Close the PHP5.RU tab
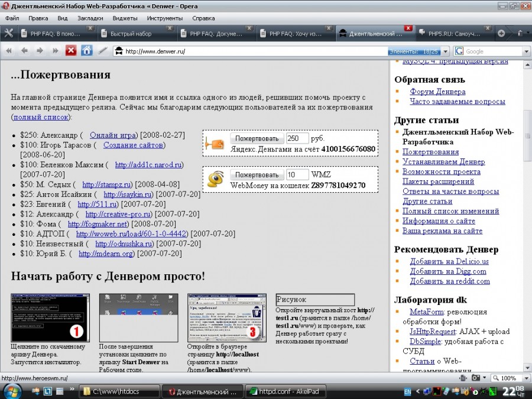This screenshot has height=399, width=532. click(488, 28)
